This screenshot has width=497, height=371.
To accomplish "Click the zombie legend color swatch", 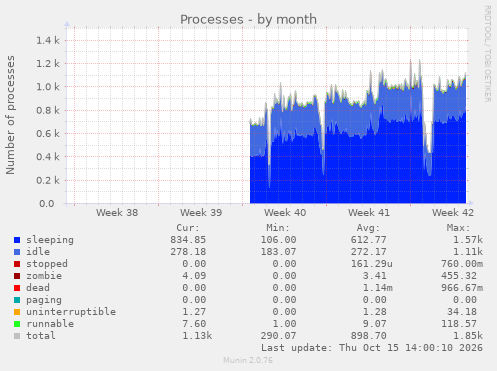I will [17, 276].
